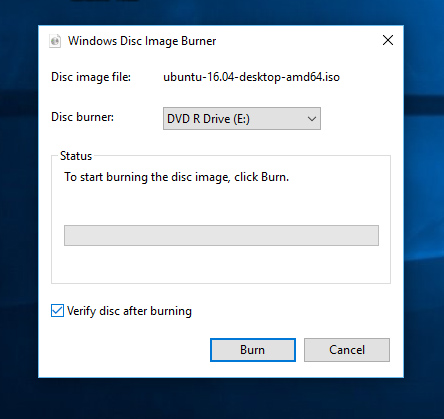Uncheck Verify disc after burning checkbox

57,311
